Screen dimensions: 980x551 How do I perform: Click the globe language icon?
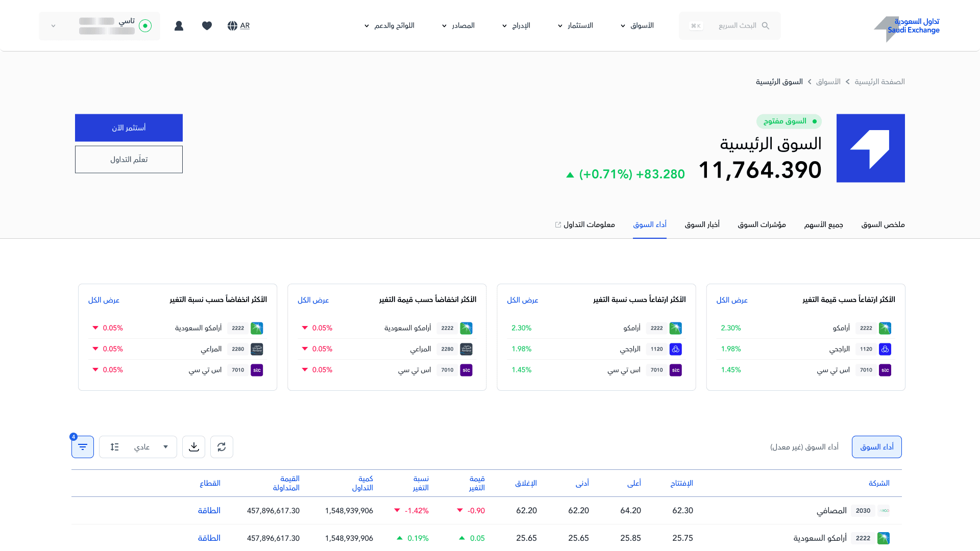[x=232, y=26]
